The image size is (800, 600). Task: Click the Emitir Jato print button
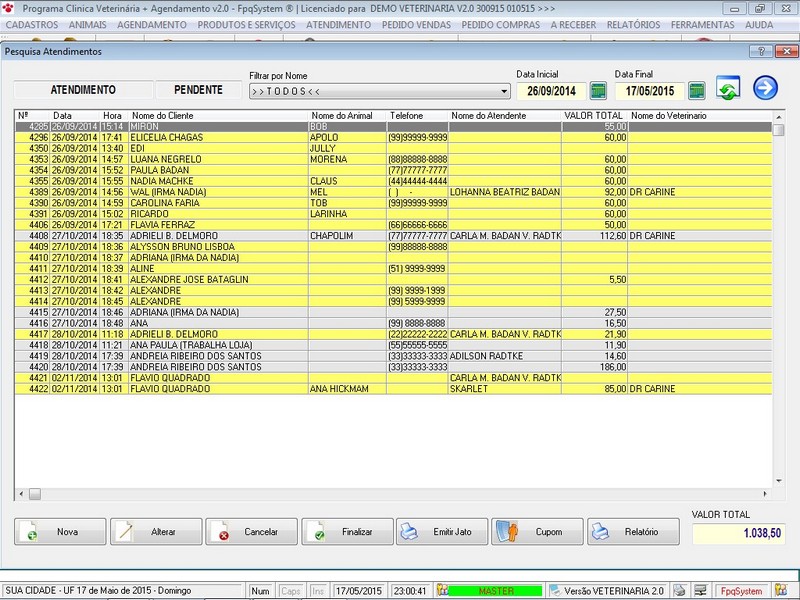pos(442,532)
